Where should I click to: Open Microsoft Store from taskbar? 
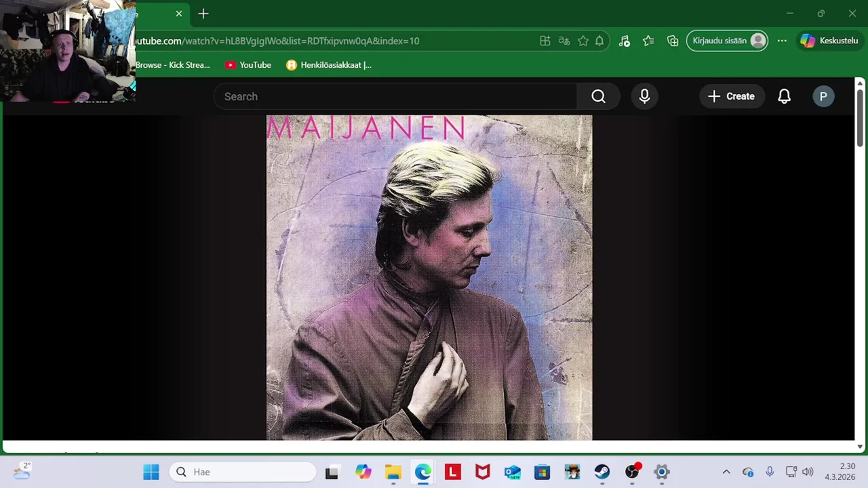[542, 472]
